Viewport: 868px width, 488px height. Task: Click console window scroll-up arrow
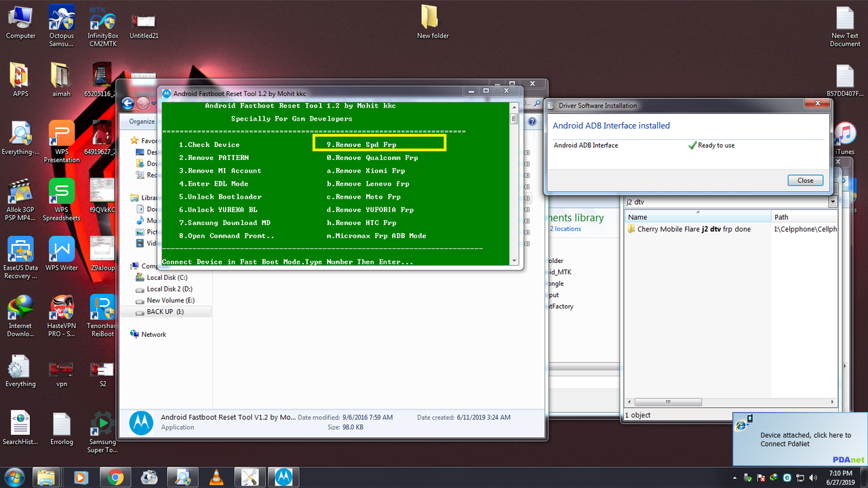click(514, 106)
